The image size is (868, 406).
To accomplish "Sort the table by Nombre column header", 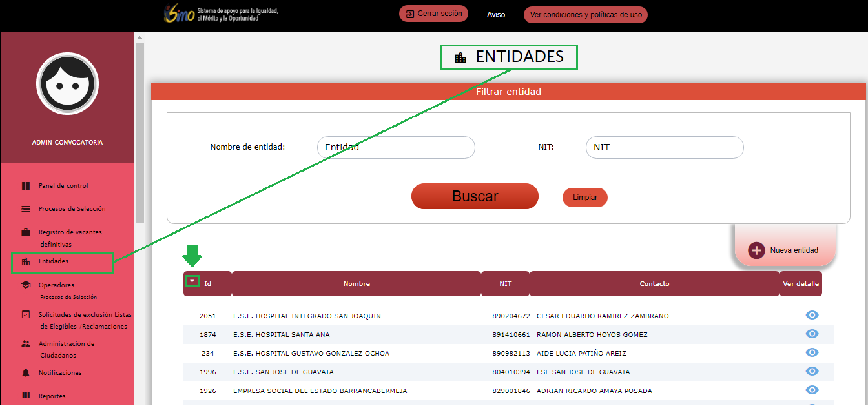I will pyautogui.click(x=356, y=284).
